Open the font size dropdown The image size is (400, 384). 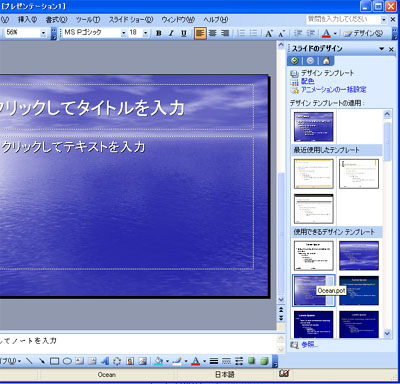click(146, 33)
